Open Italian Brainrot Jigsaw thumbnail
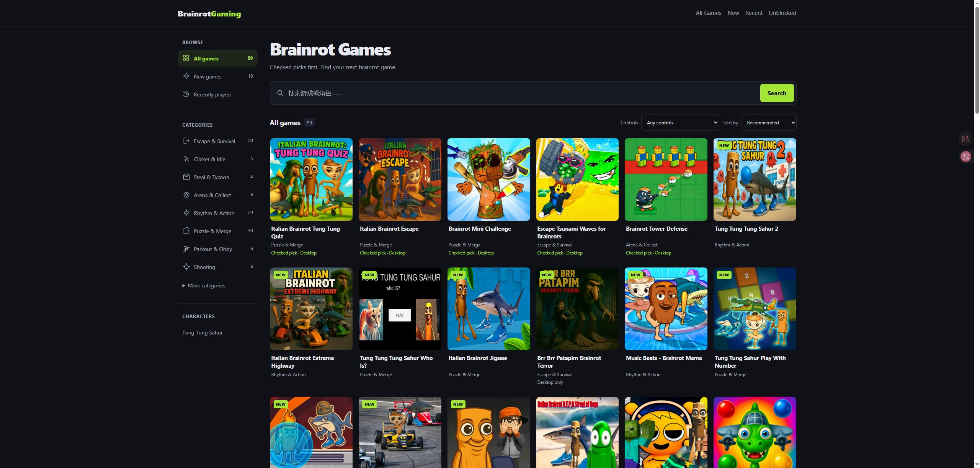The width and height of the screenshot is (980, 468). click(x=488, y=309)
